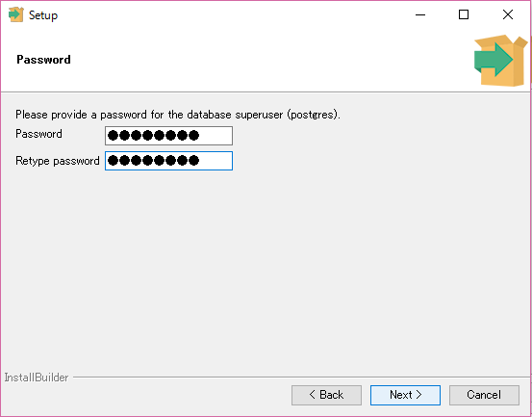Maximize the Setup window
The height and width of the screenshot is (417, 532).
(464, 14)
